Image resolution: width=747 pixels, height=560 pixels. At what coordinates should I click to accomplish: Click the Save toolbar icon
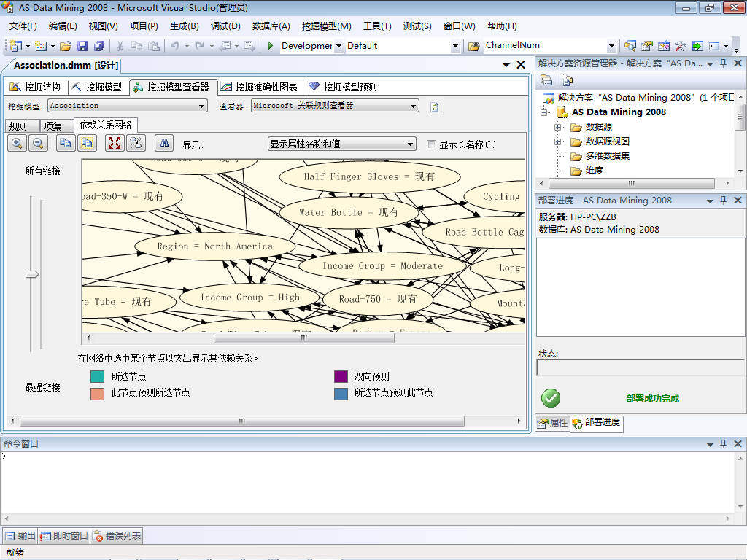pos(82,46)
